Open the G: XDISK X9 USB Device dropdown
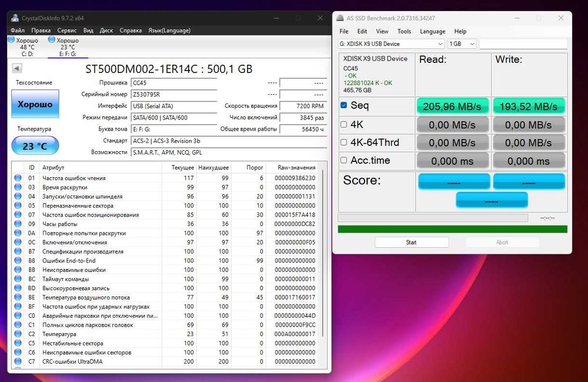This screenshot has width=588, height=382. point(391,44)
